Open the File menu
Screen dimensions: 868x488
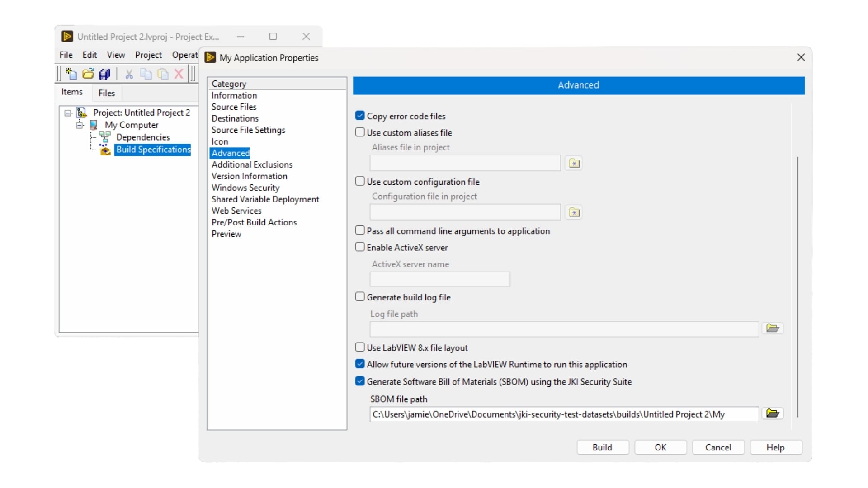pos(66,55)
